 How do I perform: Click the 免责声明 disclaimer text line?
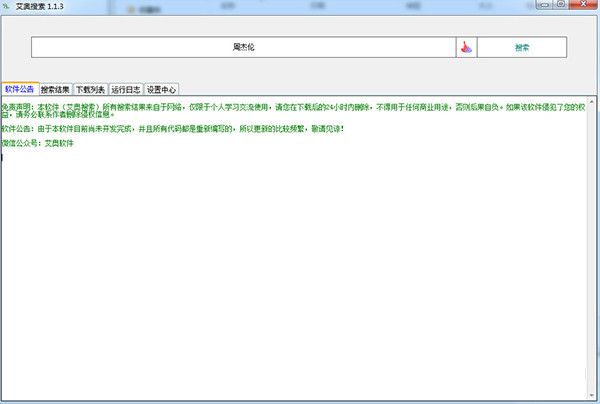[293, 110]
